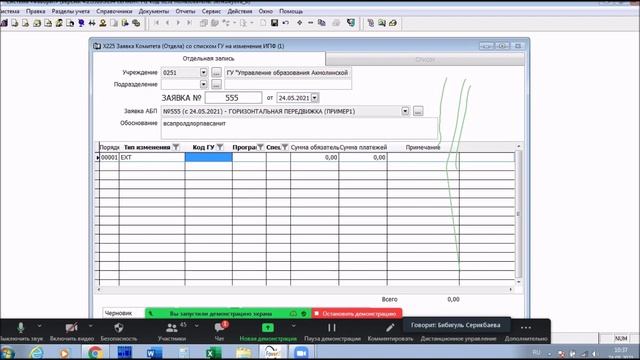Open participants options caret in Zoom bar

point(197,326)
